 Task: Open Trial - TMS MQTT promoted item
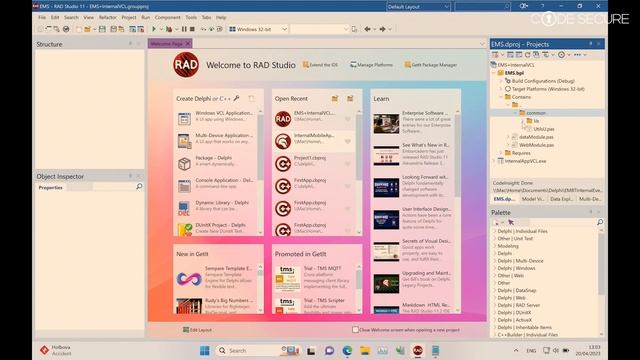314,278
